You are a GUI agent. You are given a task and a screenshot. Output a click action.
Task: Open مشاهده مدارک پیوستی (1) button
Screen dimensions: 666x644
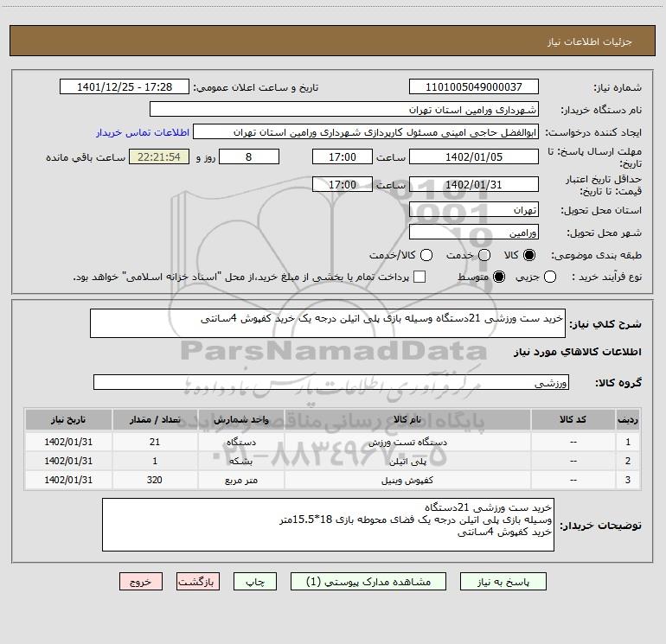pos(368,581)
